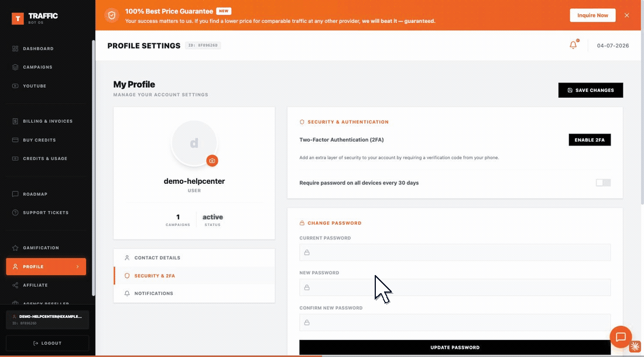
Task: Click the date 04-07-2026
Action: [613, 46]
